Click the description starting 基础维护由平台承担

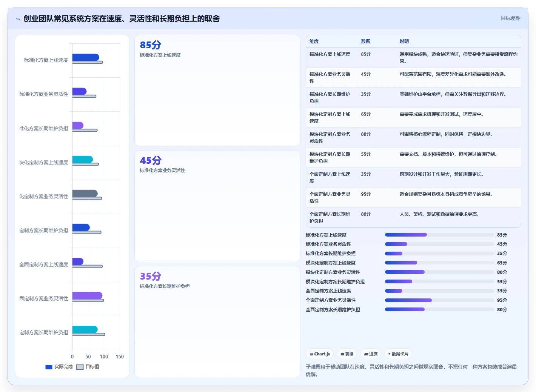point(453,94)
